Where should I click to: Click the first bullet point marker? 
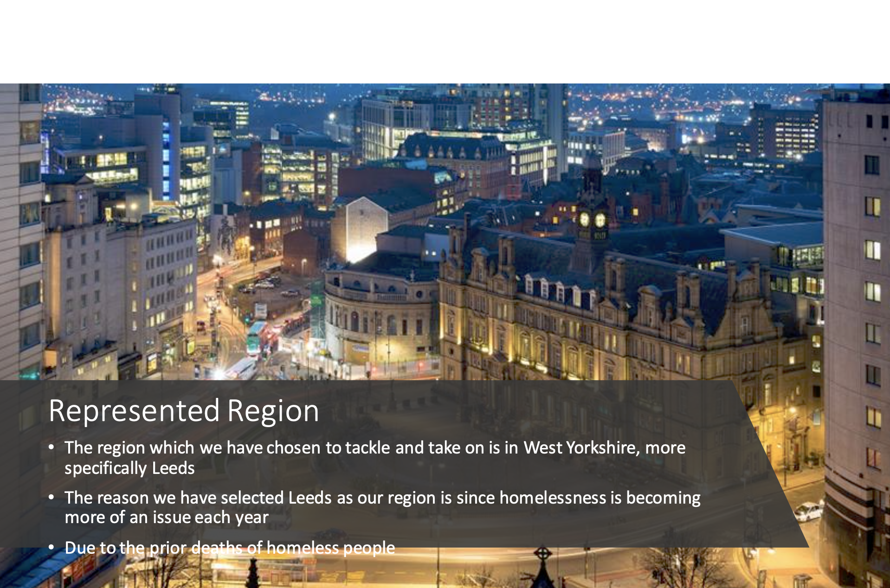(52, 447)
